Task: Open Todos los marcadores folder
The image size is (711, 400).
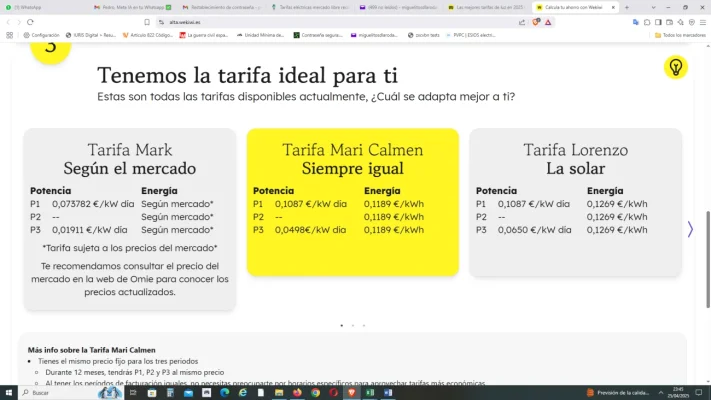Action: click(x=680, y=35)
